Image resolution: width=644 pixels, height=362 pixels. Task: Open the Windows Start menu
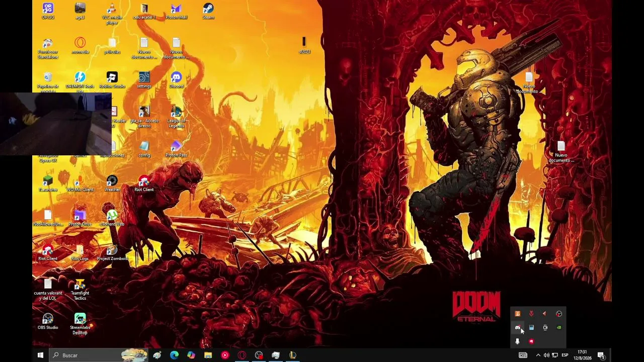pyautogui.click(x=40, y=355)
